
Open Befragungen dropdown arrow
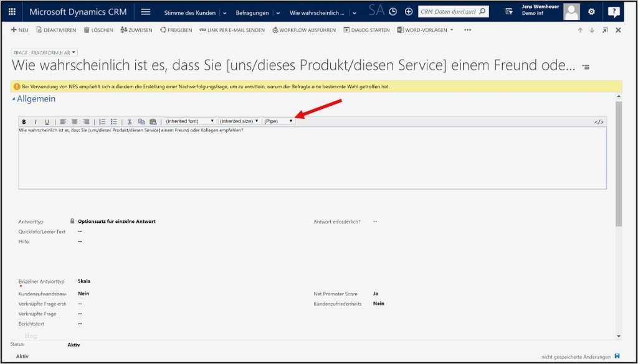tap(278, 13)
